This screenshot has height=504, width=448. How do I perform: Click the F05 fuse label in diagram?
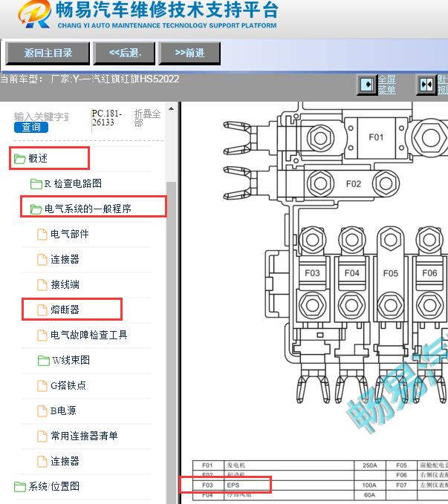(x=391, y=274)
